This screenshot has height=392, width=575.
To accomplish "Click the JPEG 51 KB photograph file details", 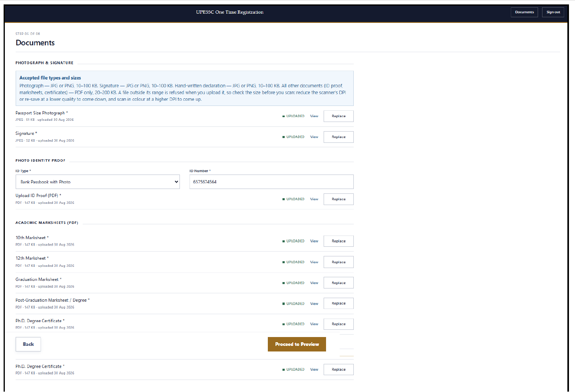I will pyautogui.click(x=45, y=120).
